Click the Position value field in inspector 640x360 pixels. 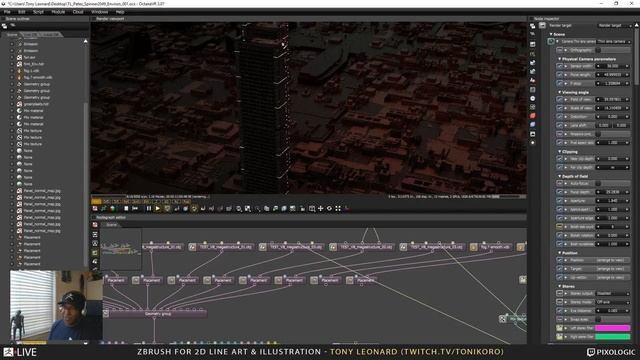(x=612, y=260)
